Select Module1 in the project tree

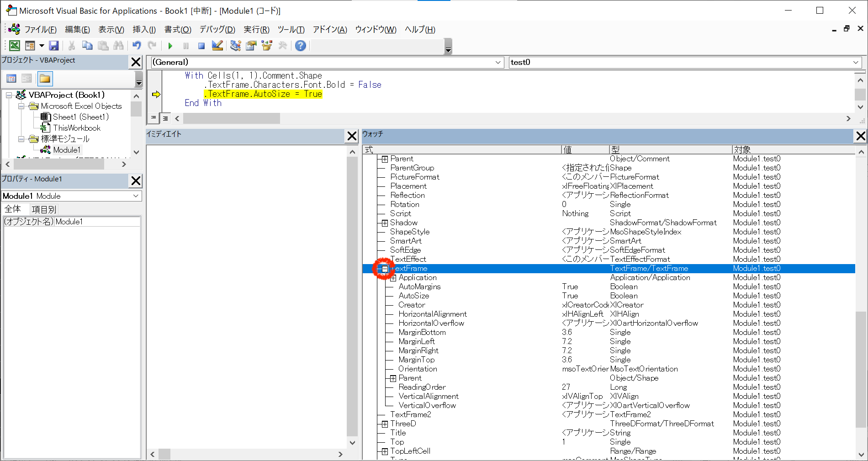[67, 150]
